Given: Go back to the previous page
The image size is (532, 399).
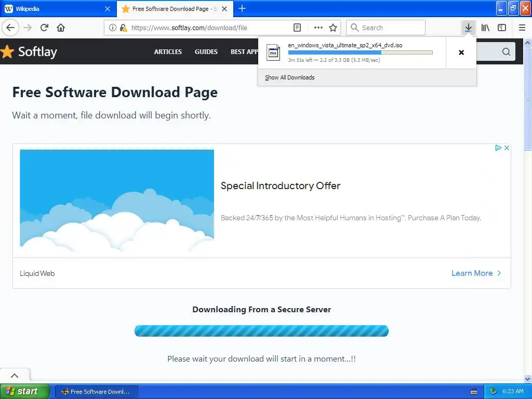Looking at the screenshot, I should click(x=10, y=28).
